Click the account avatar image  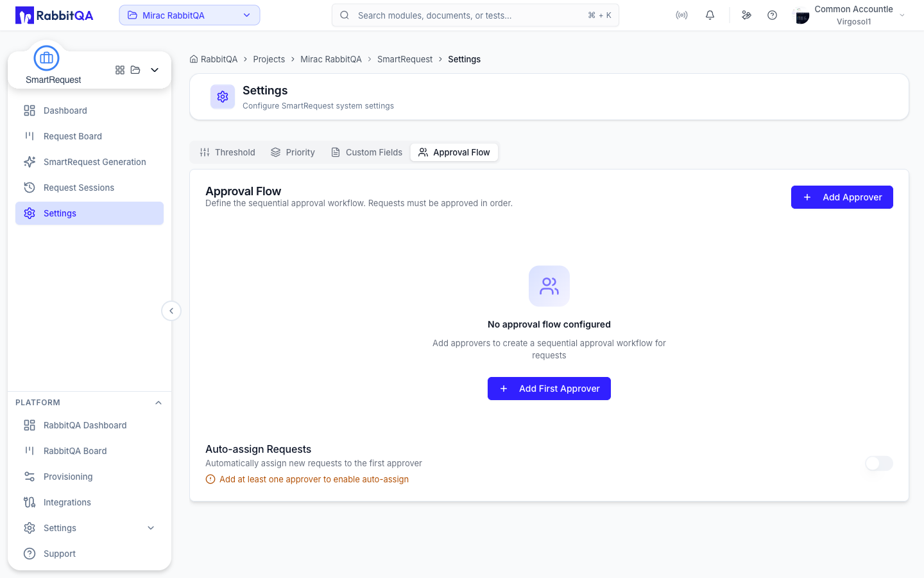(x=801, y=15)
